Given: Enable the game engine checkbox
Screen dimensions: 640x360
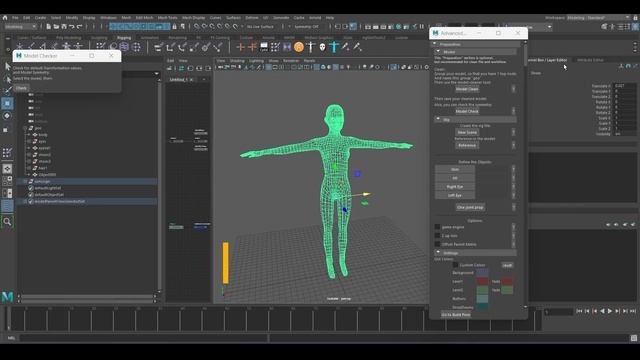Looking at the screenshot, I should click(x=437, y=227).
